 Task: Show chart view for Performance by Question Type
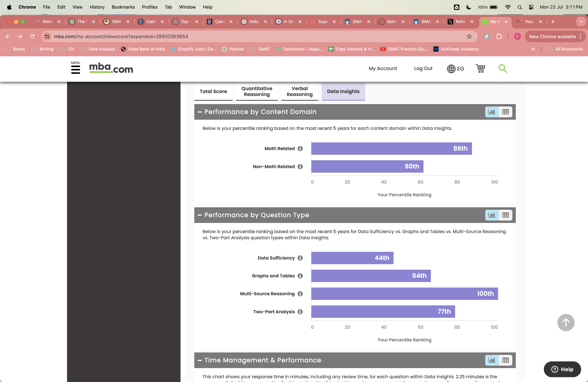[492, 215]
